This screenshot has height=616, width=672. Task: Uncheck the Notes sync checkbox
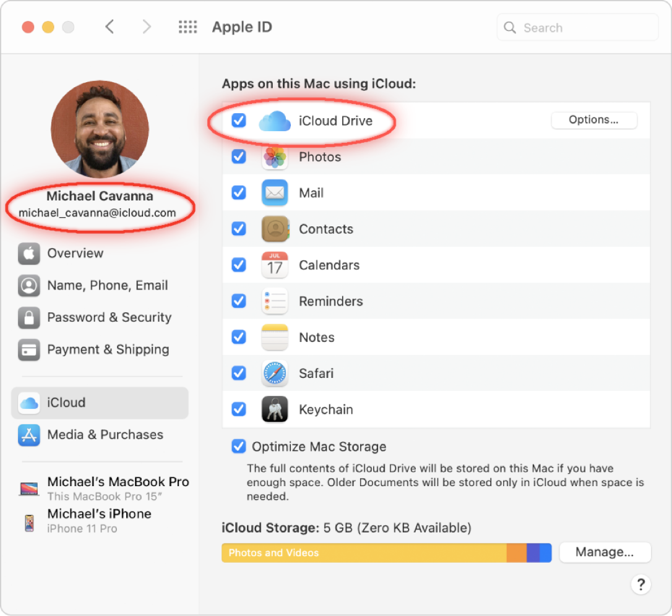238,337
